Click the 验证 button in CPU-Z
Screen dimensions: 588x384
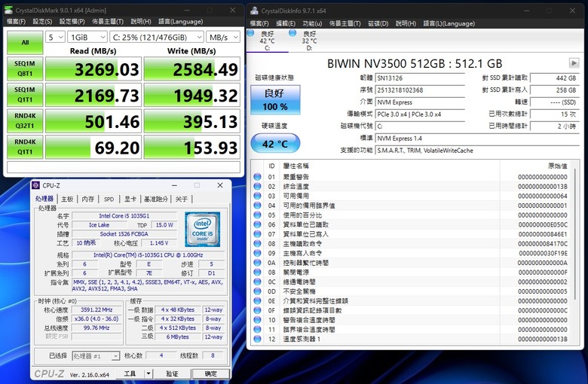pos(172,373)
